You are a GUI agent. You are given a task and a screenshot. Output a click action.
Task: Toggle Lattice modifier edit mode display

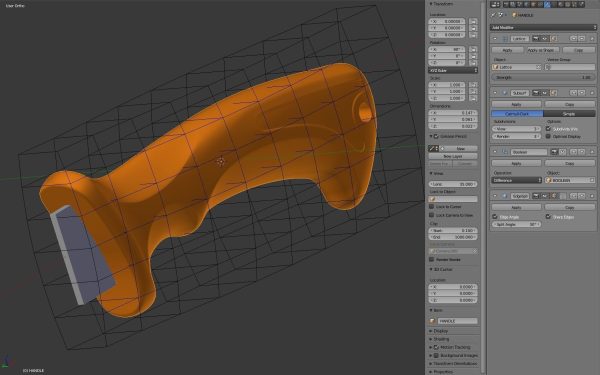click(553, 39)
